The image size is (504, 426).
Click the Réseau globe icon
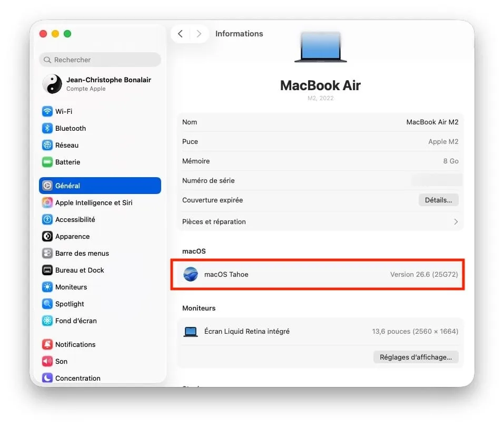click(x=47, y=145)
